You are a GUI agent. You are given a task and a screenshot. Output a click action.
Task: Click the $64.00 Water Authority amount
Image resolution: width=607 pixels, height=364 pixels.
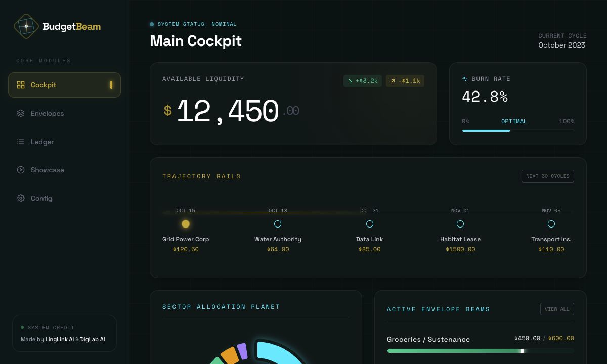tap(278, 249)
